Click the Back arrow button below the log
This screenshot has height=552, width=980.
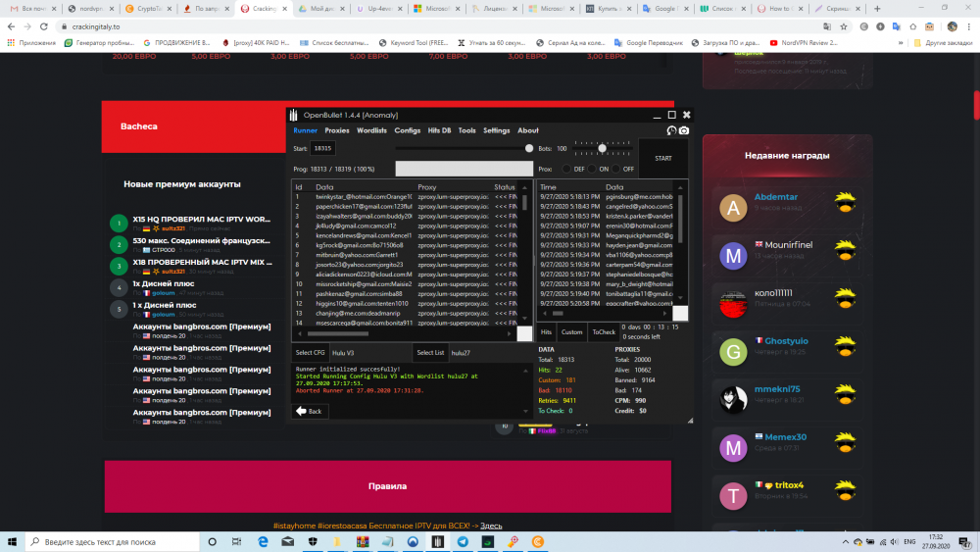(310, 411)
